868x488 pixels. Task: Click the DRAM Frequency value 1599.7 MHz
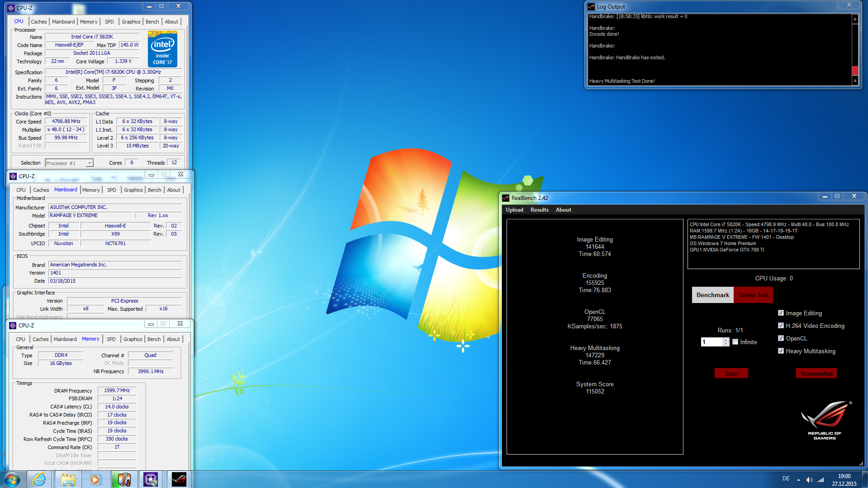[x=117, y=390]
